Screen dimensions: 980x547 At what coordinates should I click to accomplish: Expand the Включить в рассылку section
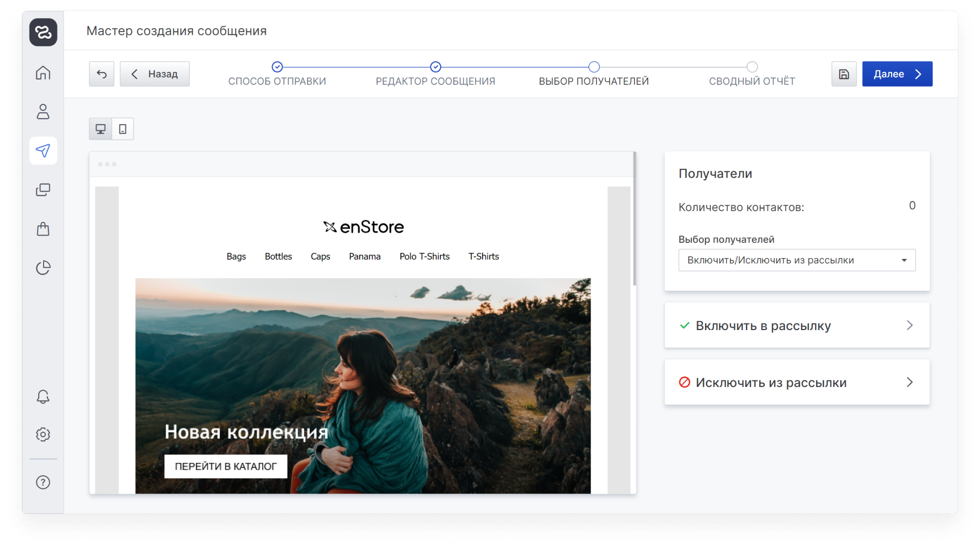[x=797, y=326]
